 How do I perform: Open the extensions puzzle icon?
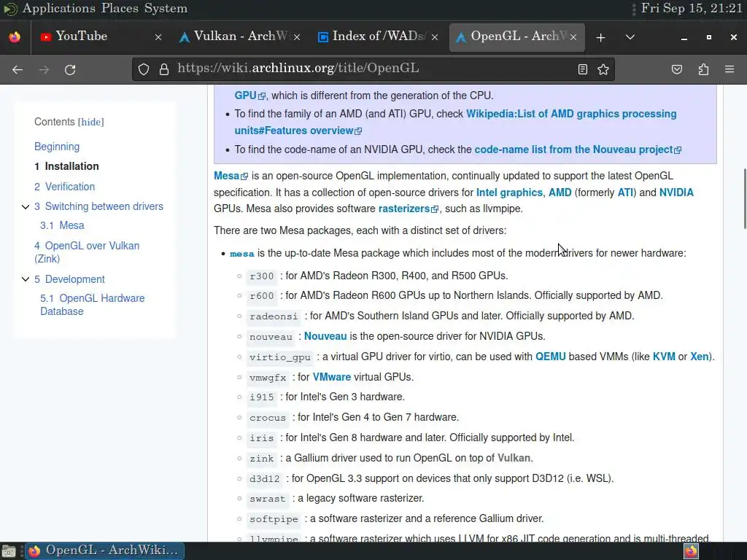[x=703, y=69]
